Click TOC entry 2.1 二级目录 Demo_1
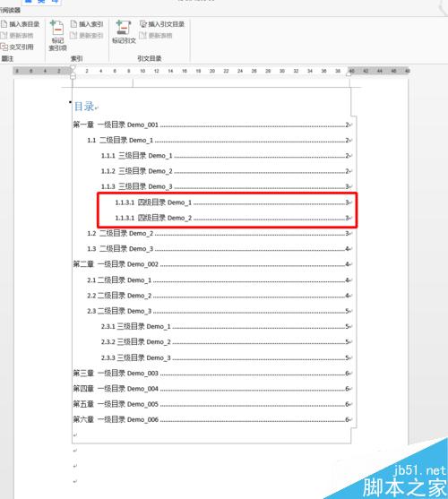This screenshot has width=448, height=499. click(x=219, y=280)
